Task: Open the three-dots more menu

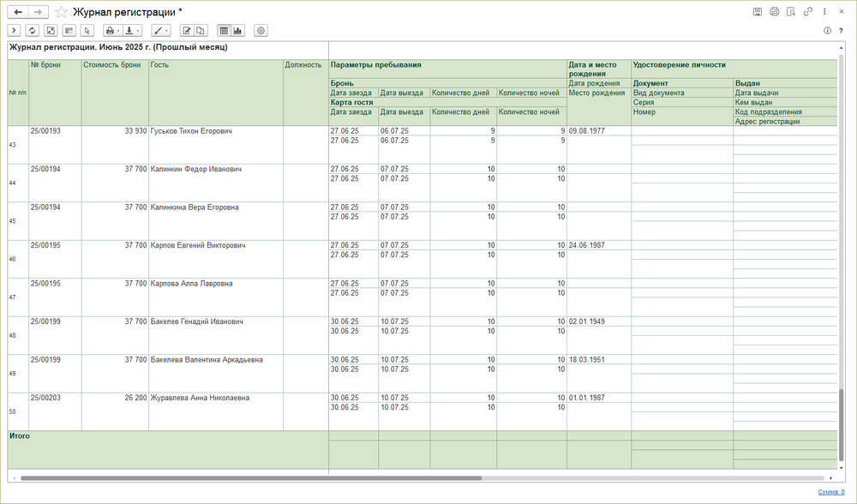Action: tap(824, 12)
